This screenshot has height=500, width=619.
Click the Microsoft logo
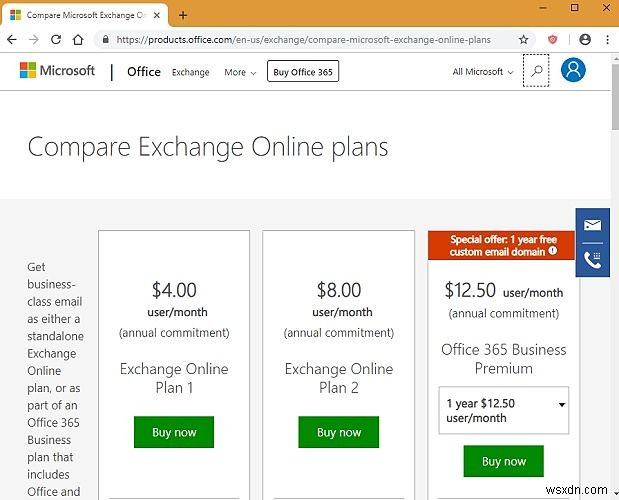(x=57, y=71)
